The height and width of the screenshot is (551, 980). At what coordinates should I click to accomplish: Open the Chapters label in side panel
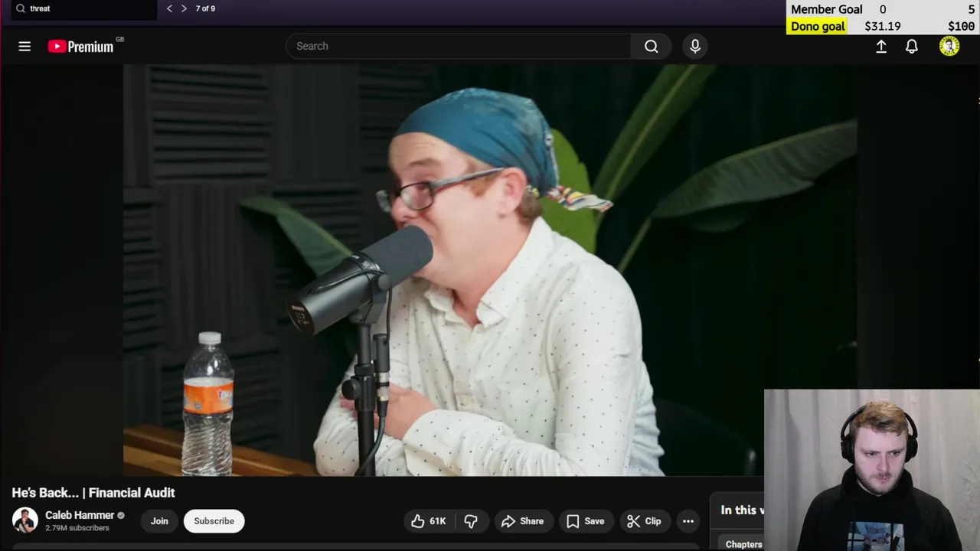pos(743,545)
